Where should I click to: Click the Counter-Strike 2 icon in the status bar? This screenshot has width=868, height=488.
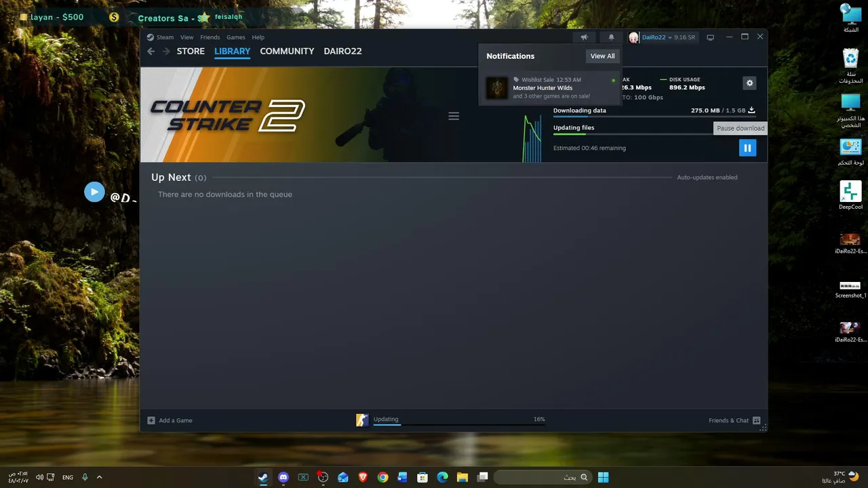(362, 420)
